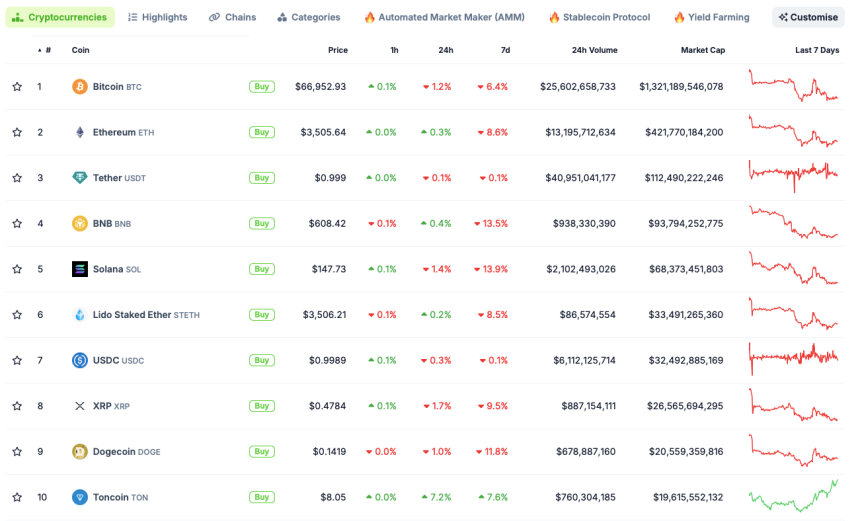Select Automated Market Maker (AMM) tab

point(445,17)
